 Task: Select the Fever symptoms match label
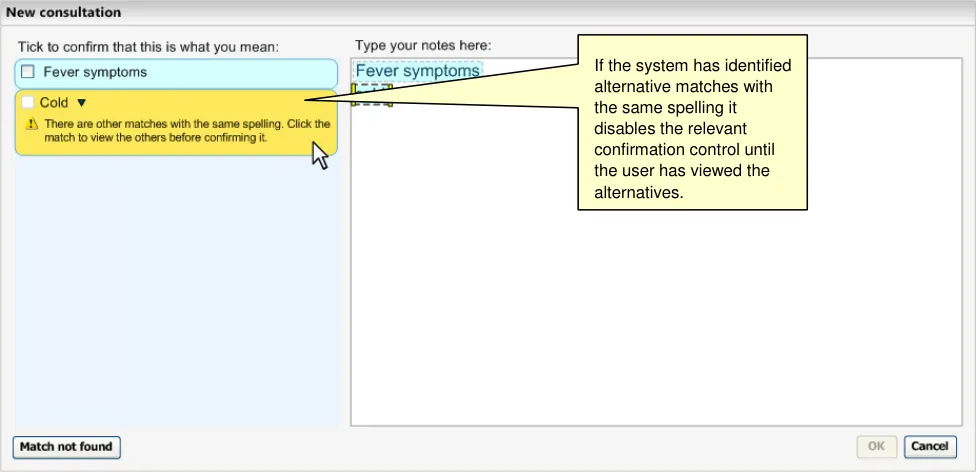coord(95,72)
